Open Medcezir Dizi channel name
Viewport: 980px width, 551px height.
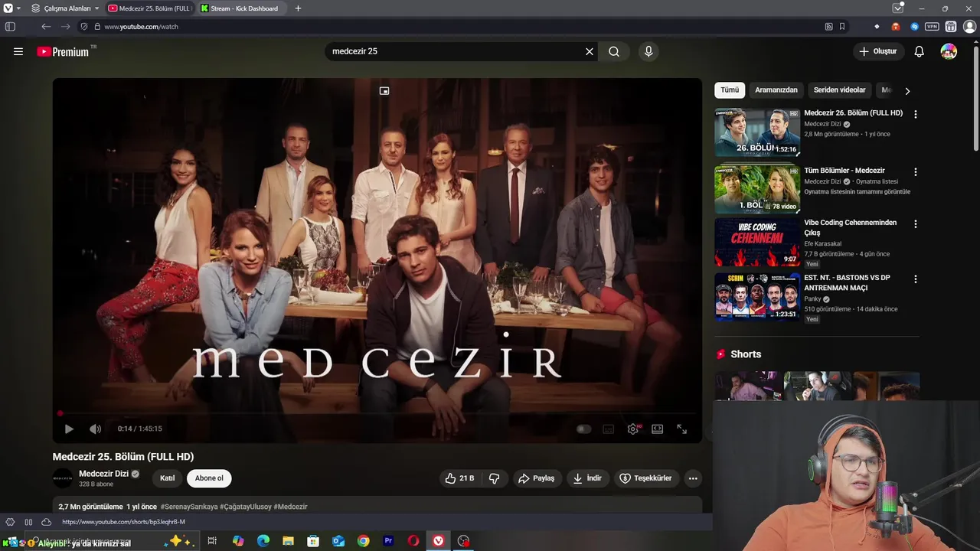[104, 474]
